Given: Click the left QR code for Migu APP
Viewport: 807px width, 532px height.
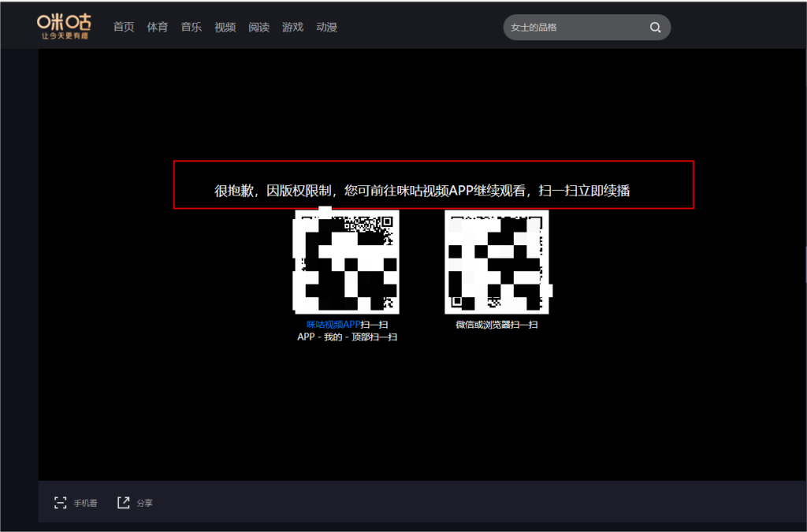Looking at the screenshot, I should (x=346, y=262).
